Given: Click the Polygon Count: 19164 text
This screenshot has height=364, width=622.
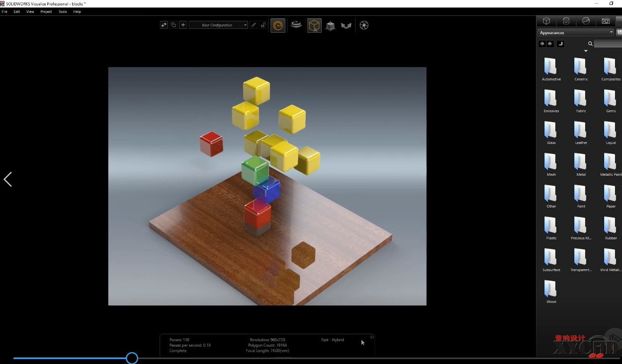Looking at the screenshot, I should [x=267, y=345].
